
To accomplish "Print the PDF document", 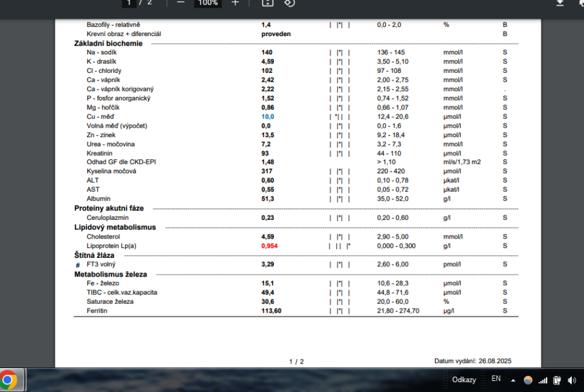I will [581, 3].
